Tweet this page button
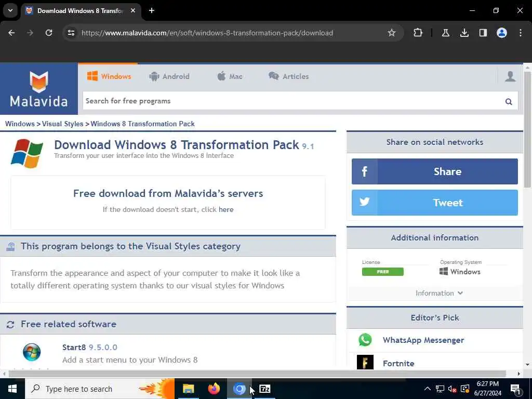Viewport: 532px width, 399px height. pos(435,203)
